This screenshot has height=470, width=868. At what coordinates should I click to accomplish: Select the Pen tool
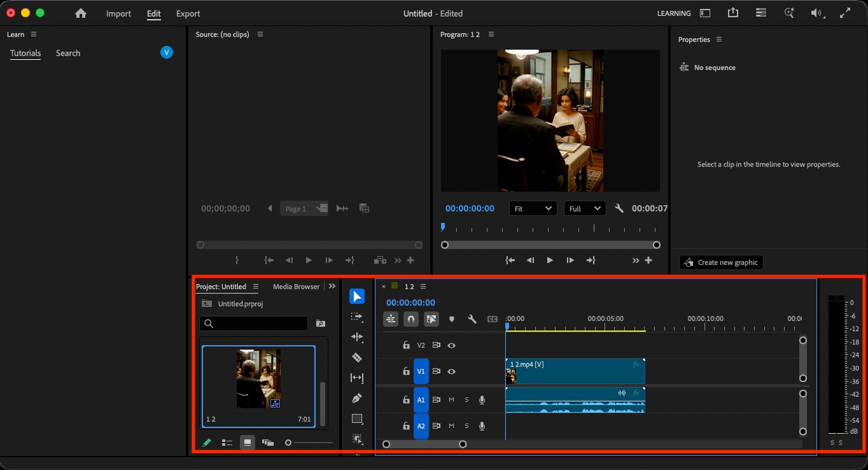(x=357, y=398)
